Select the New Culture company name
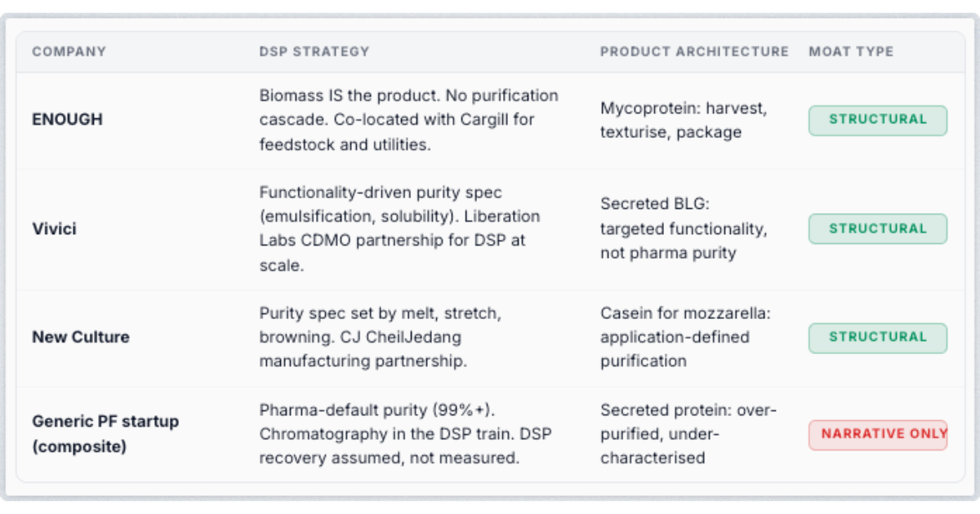The image size is (980, 514). click(81, 337)
